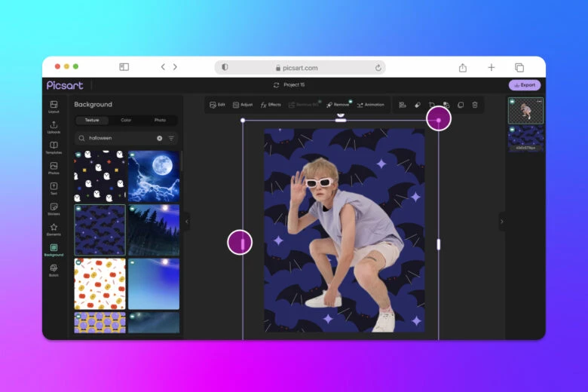Select the eraser tool in toolbar
588x392 pixels.
pyautogui.click(x=417, y=105)
